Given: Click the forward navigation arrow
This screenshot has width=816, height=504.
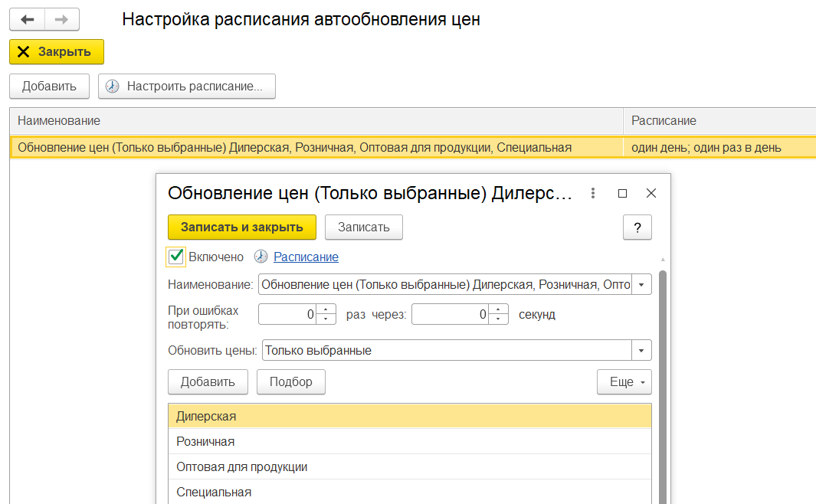Looking at the screenshot, I should (62, 19).
